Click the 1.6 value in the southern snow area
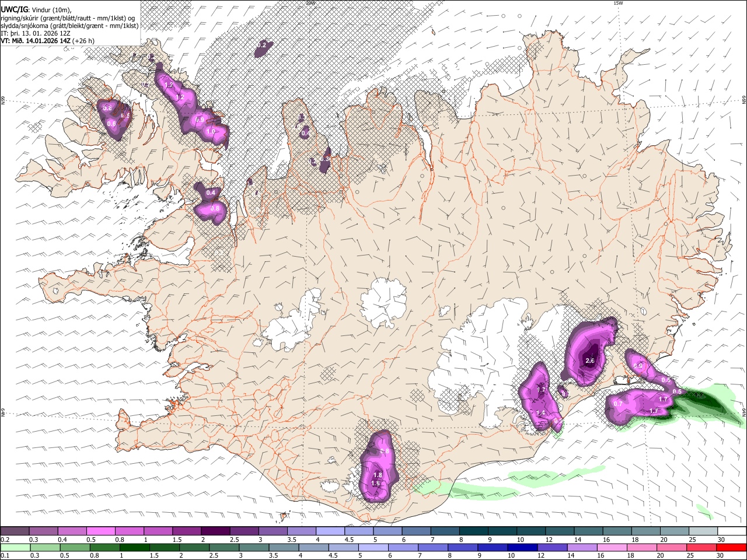Image resolution: width=747 pixels, height=560 pixels. (375, 484)
